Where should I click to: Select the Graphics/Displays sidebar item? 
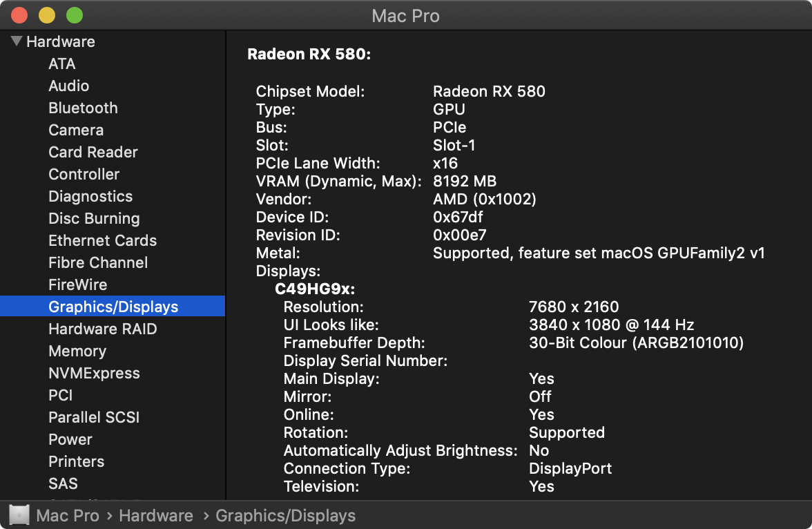coord(113,306)
